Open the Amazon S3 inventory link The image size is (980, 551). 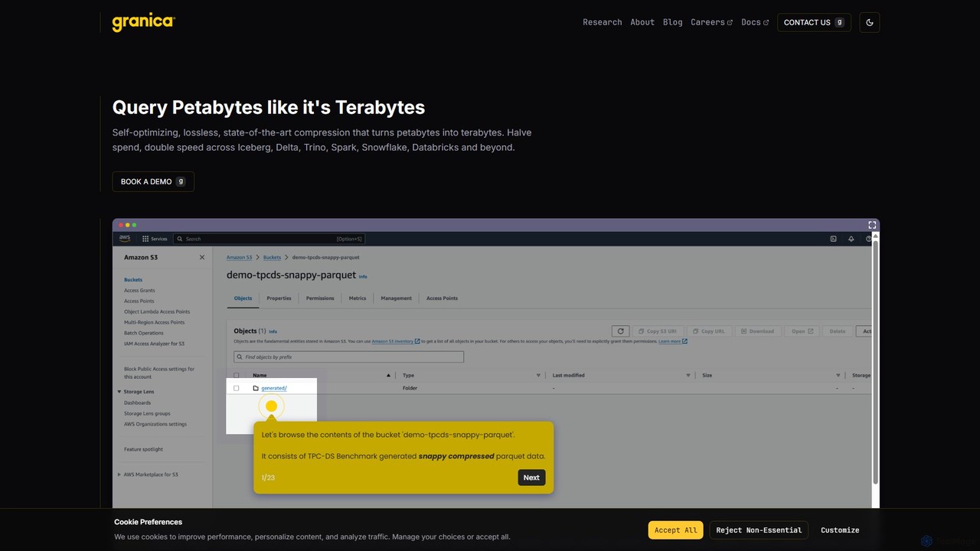click(x=393, y=341)
